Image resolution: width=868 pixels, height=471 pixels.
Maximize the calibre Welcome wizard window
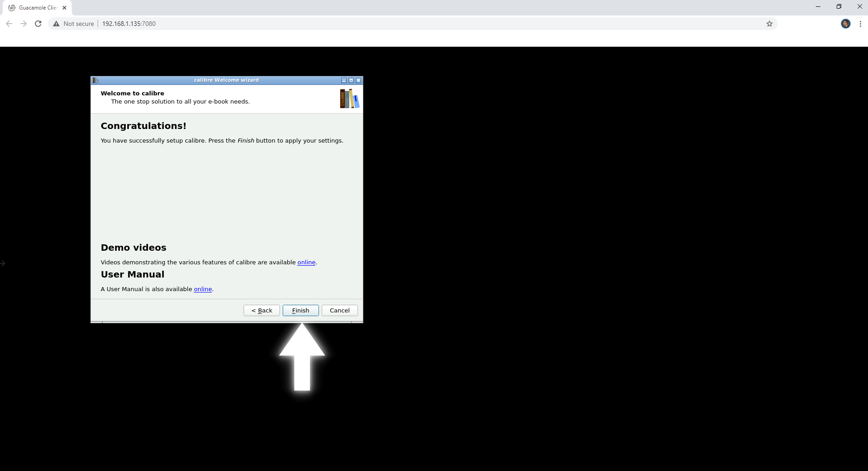click(351, 80)
